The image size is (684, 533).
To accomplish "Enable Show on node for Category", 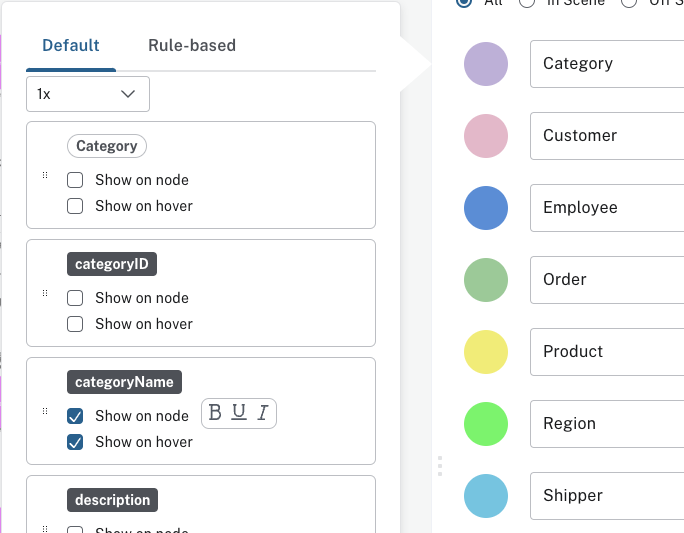I will pos(75,180).
